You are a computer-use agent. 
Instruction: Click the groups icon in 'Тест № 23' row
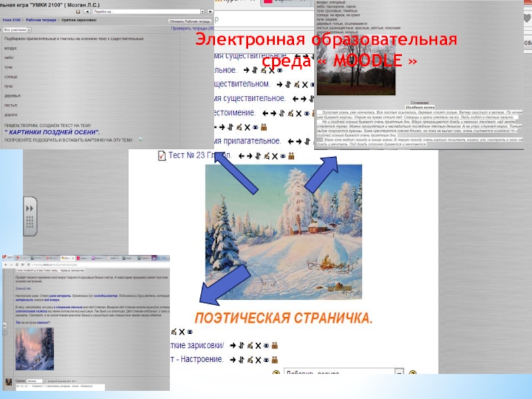pos(291,156)
